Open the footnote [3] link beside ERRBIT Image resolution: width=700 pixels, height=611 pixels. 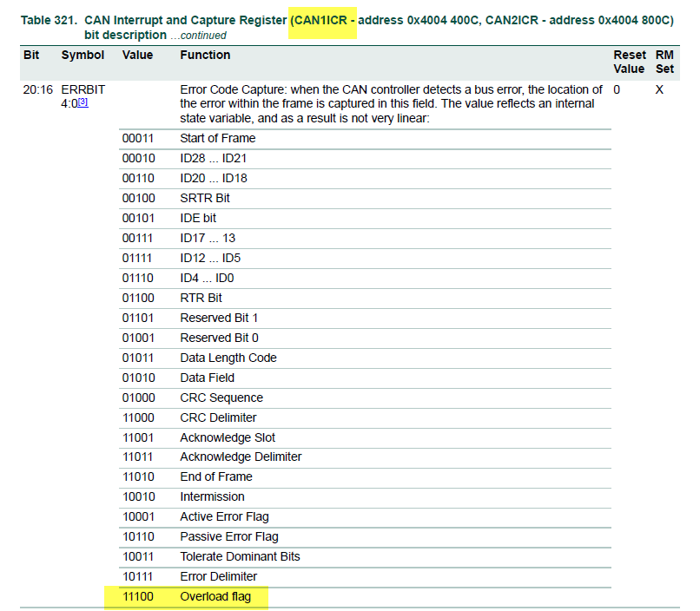[83, 102]
